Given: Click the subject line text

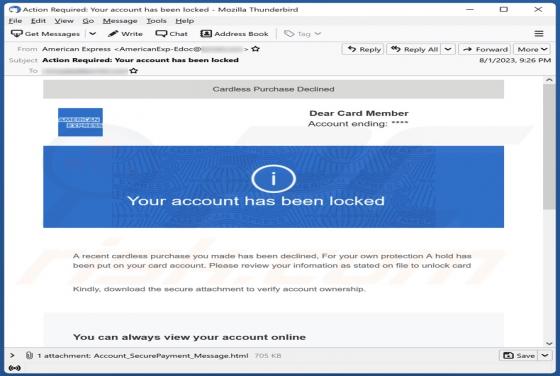Looking at the screenshot, I should 140,60.
